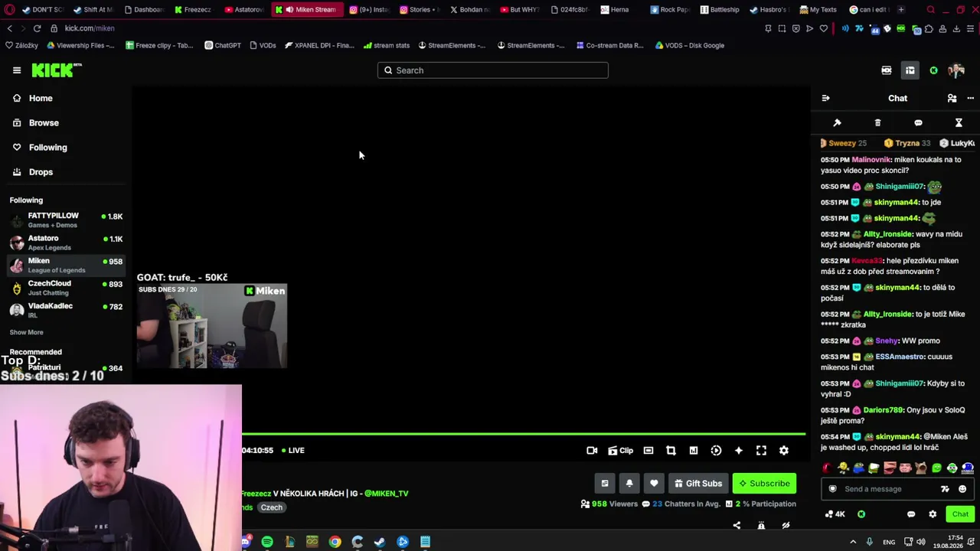
Task: Click the trash can icon in chat toolbar
Action: click(x=877, y=122)
